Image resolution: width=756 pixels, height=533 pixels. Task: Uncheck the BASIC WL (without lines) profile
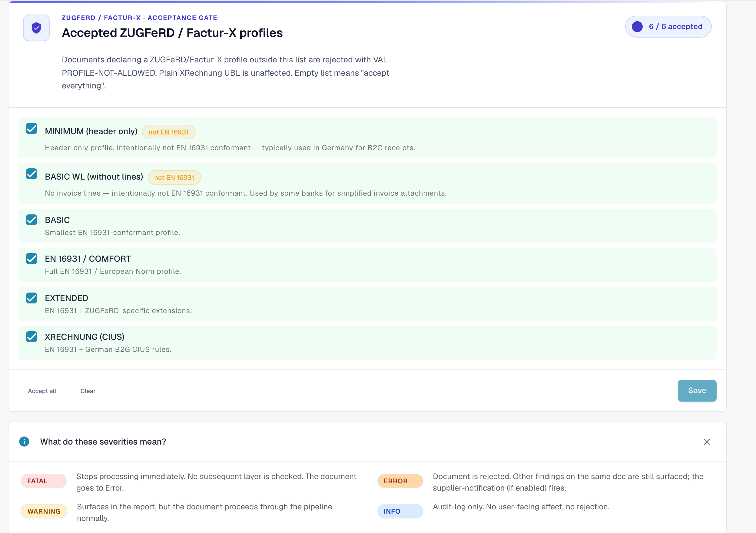[x=31, y=174]
